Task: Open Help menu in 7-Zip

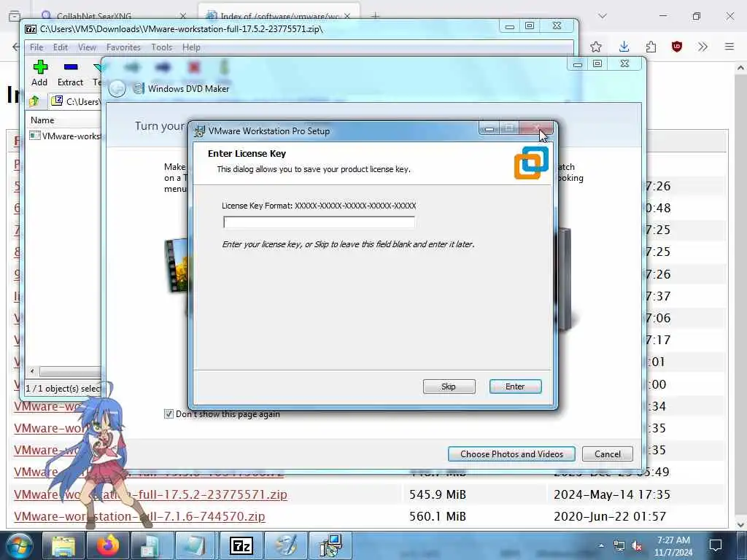Action: tap(191, 47)
